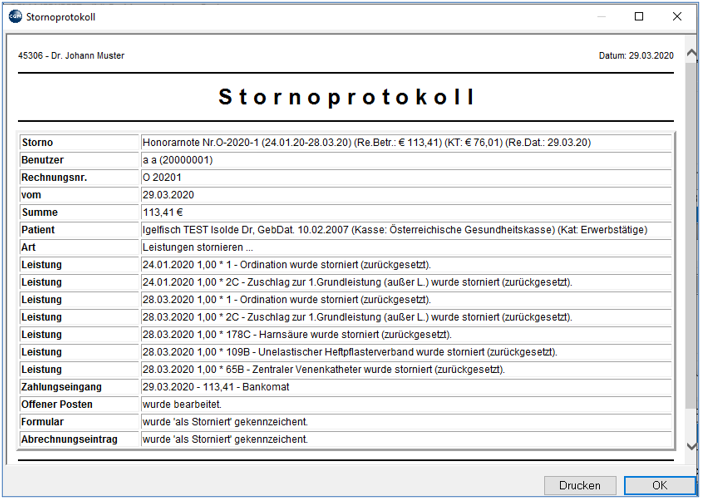
Task: Click the scrollbar up arrow
Action: (x=692, y=54)
